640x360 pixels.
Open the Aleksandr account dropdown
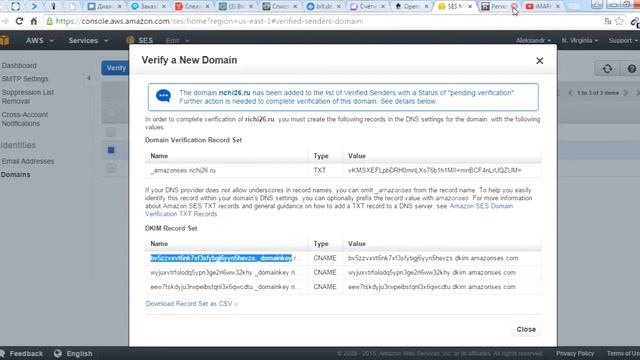click(x=533, y=40)
